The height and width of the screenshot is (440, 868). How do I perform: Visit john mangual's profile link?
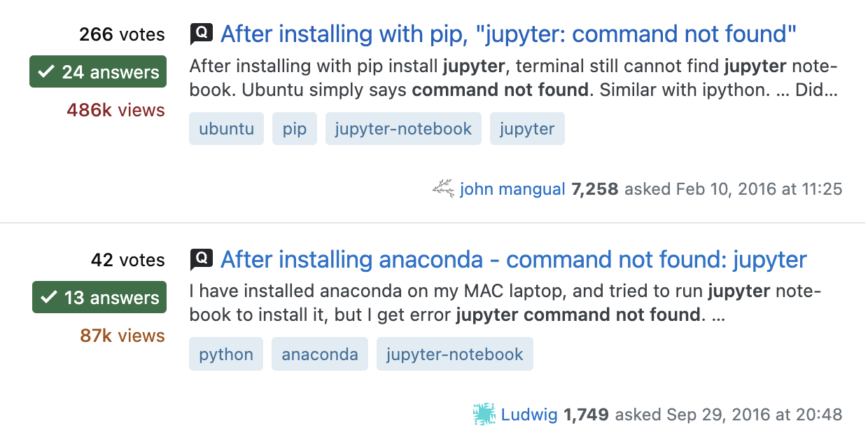513,188
